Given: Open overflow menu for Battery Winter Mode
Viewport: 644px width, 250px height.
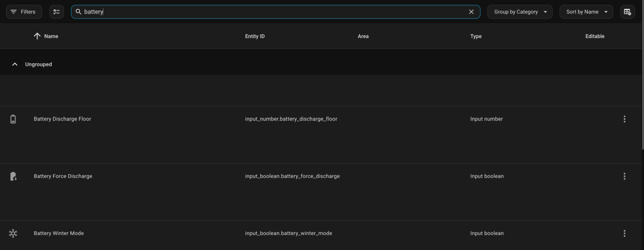Looking at the screenshot, I should point(624,234).
